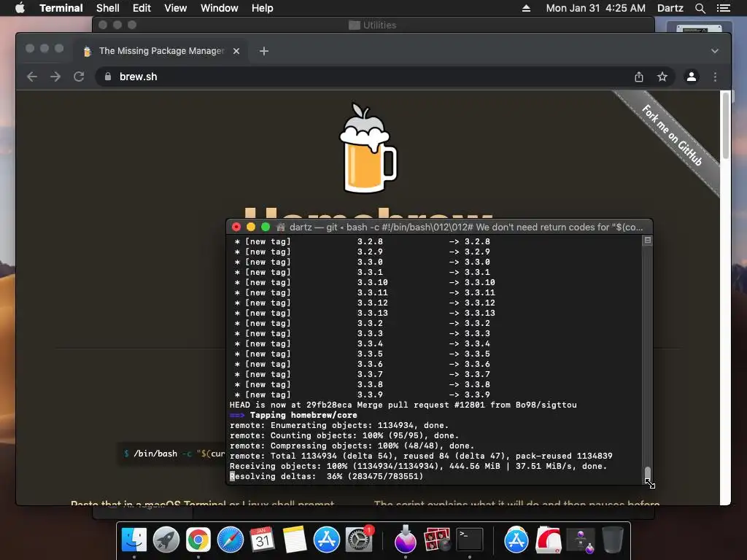Viewport: 747px width, 560px height.
Task: Open Notes from the Dock
Action: (295, 540)
